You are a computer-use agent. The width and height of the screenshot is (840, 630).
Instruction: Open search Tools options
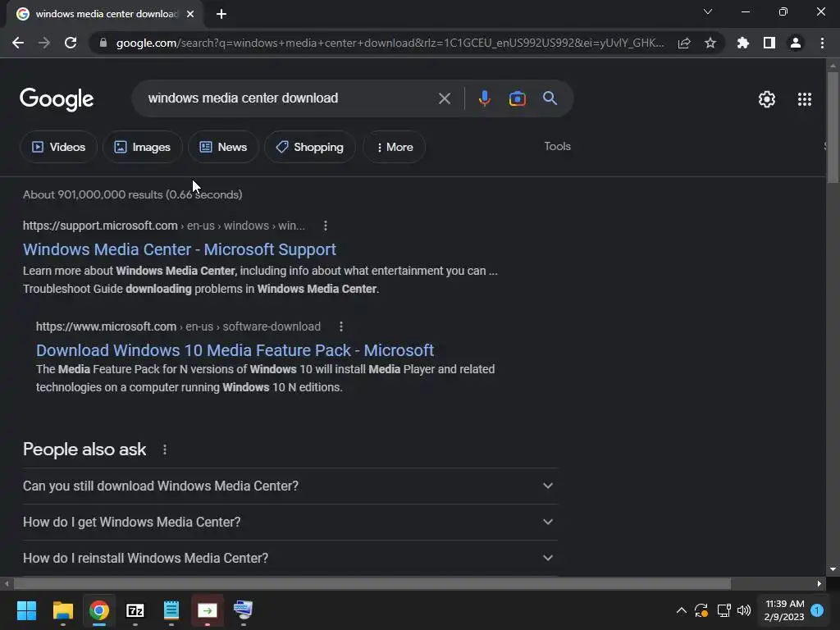click(557, 146)
